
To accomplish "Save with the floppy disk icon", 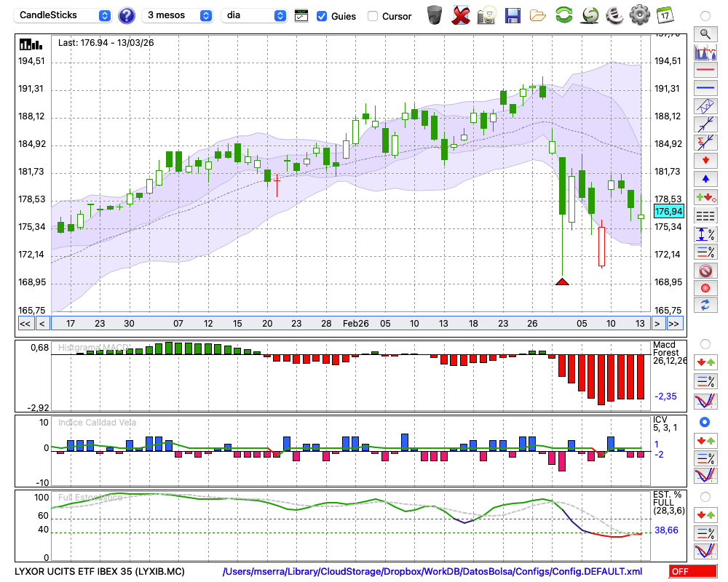I will click(513, 16).
